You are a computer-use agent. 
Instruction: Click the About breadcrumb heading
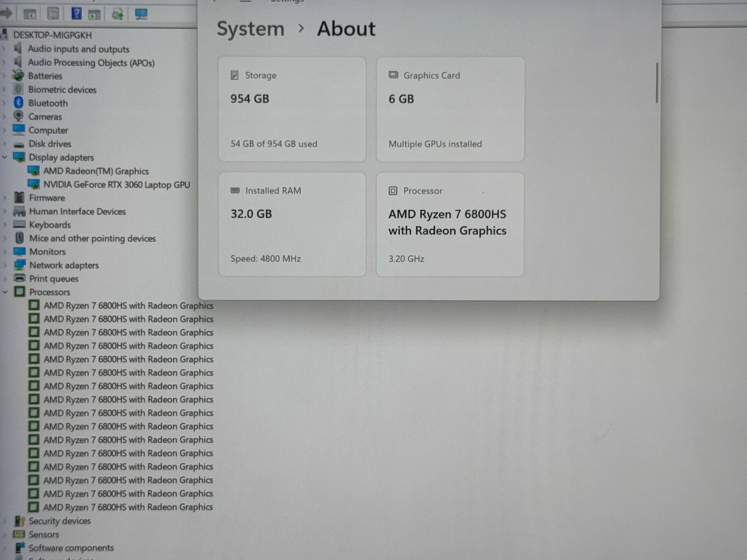point(346,29)
